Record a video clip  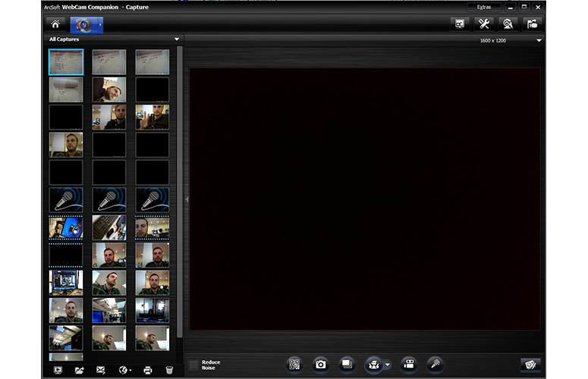pyautogui.click(x=410, y=365)
